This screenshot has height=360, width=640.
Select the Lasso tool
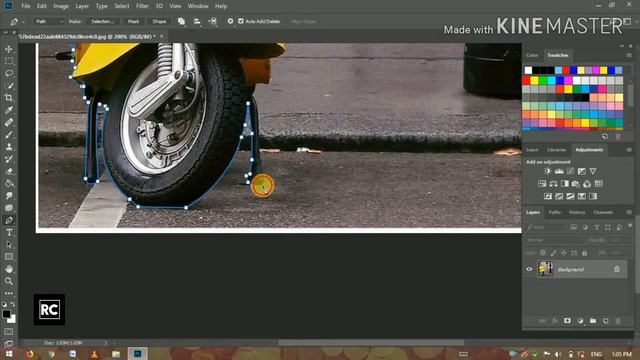(9, 73)
